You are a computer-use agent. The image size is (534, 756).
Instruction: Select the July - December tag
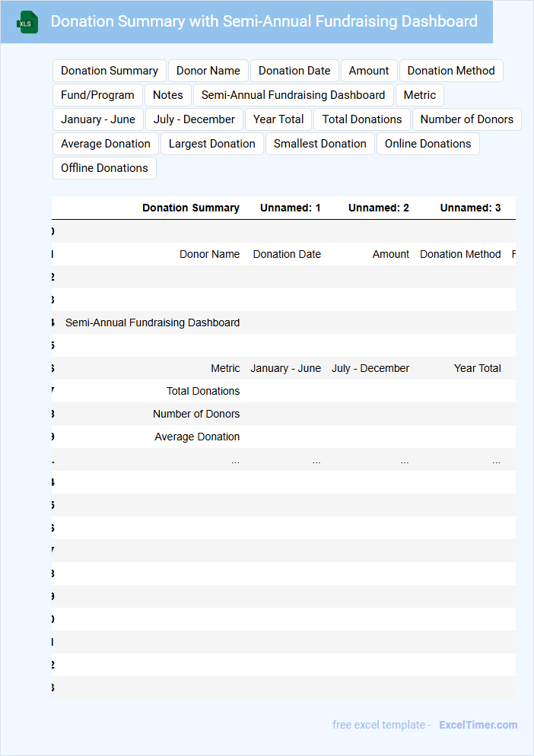[195, 119]
